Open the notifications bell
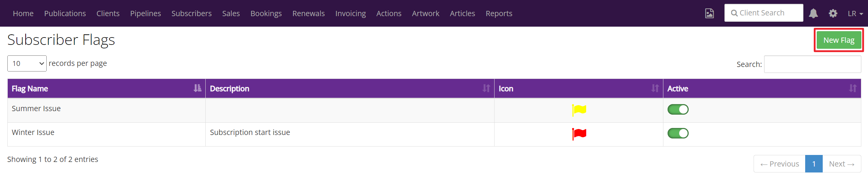The height and width of the screenshot is (183, 868). pyautogui.click(x=813, y=13)
